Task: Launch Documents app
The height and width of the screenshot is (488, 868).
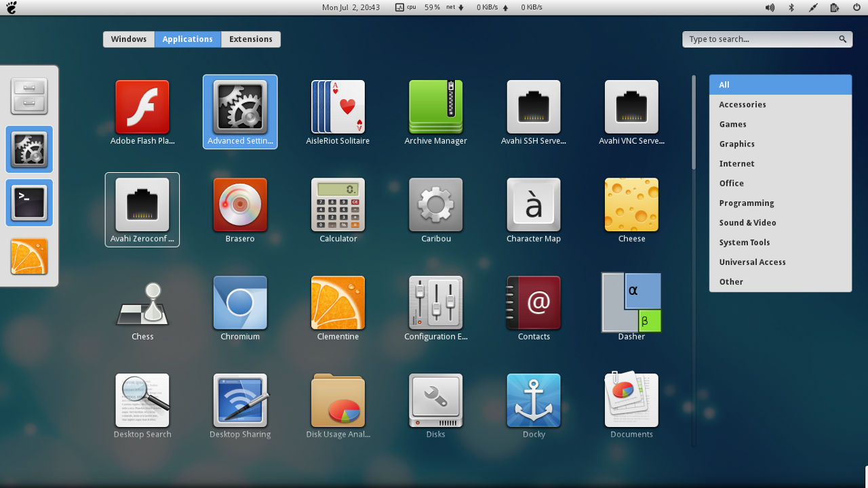Action: click(x=631, y=405)
